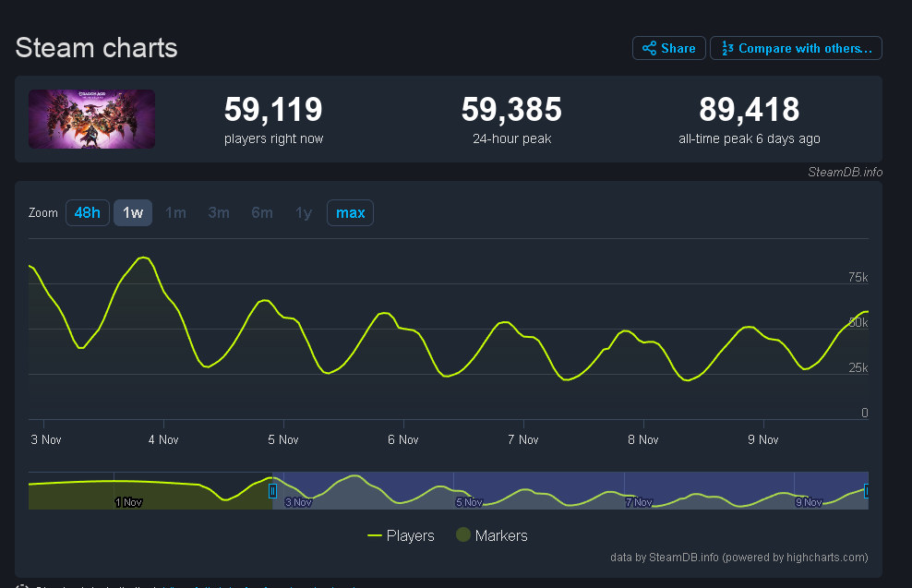Click the 3 Nov axis label
912x588 pixels.
tap(46, 439)
